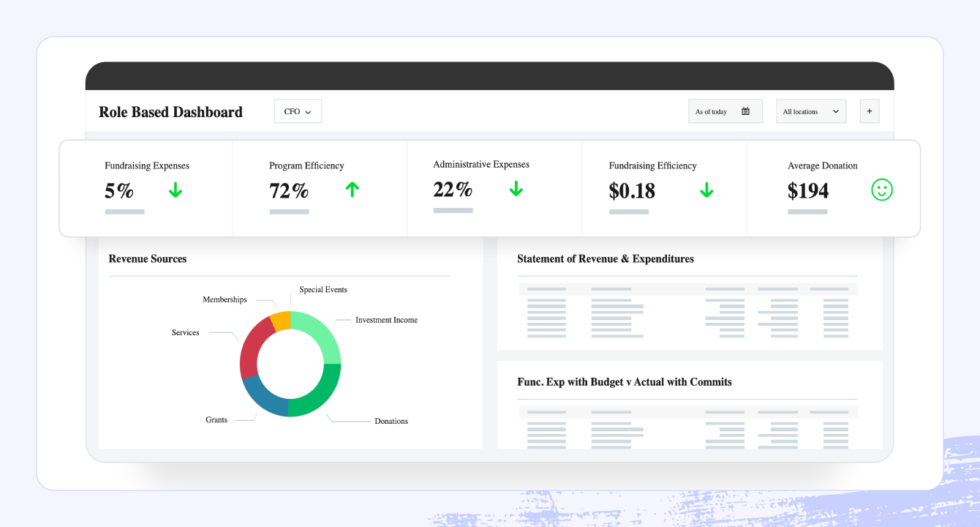This screenshot has height=527, width=980.
Task: Click the Statement of Revenue & Expenditures heading
Action: (606, 258)
